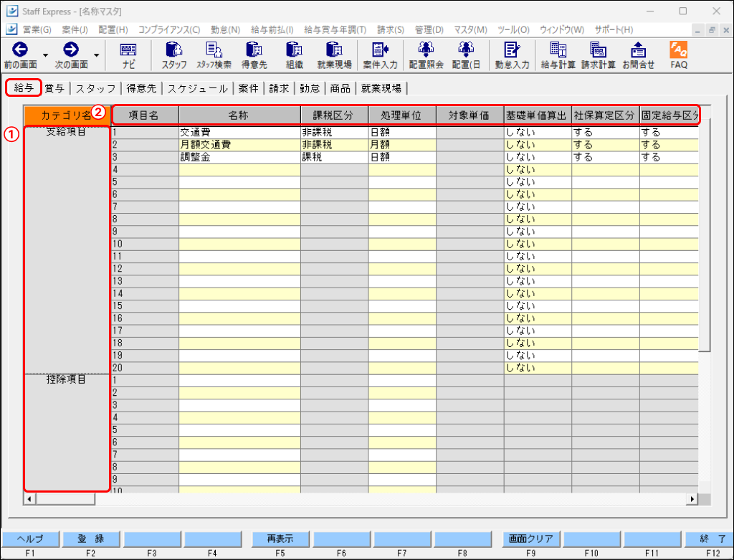
Task: Open the 勤怠入力 (attendance entry) icon
Action: coord(513,54)
